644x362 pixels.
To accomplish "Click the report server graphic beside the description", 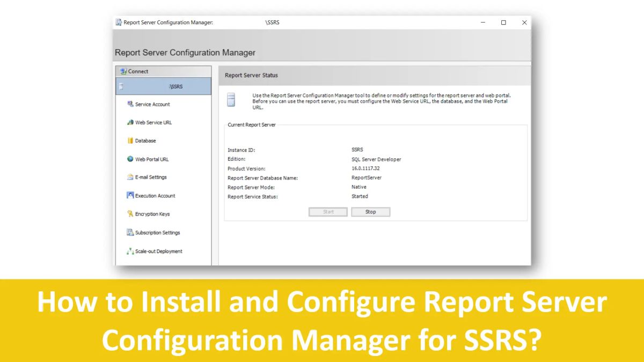I will point(232,100).
